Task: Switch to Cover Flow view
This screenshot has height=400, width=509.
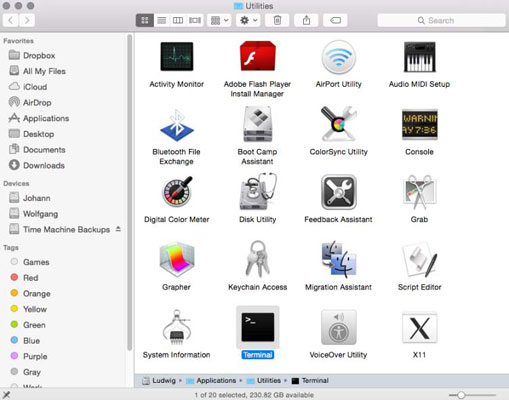Action: point(195,20)
